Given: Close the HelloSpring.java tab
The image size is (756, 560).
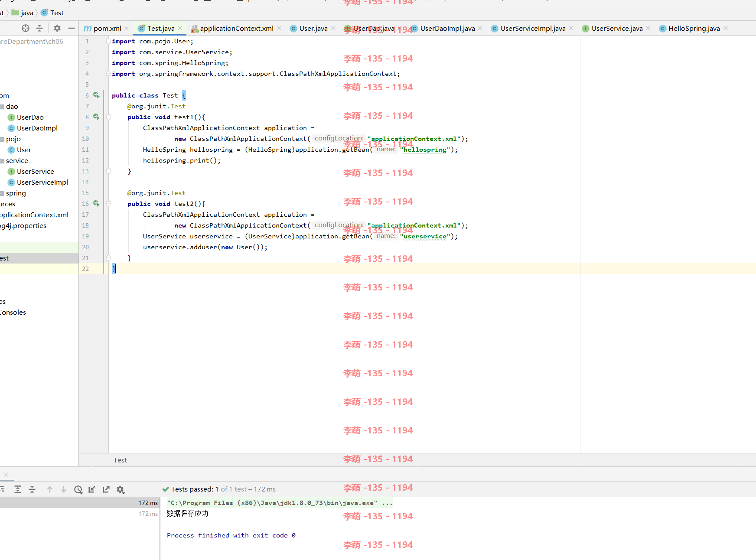Looking at the screenshot, I should point(726,28).
